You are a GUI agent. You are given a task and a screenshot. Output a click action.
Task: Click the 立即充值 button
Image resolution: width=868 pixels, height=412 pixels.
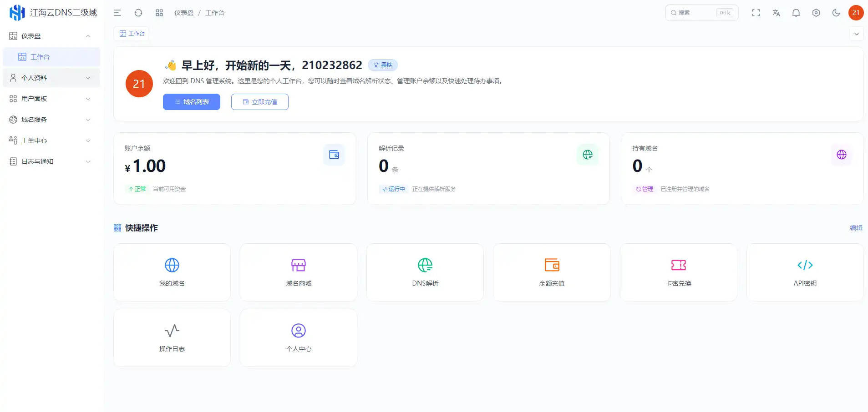[259, 101]
